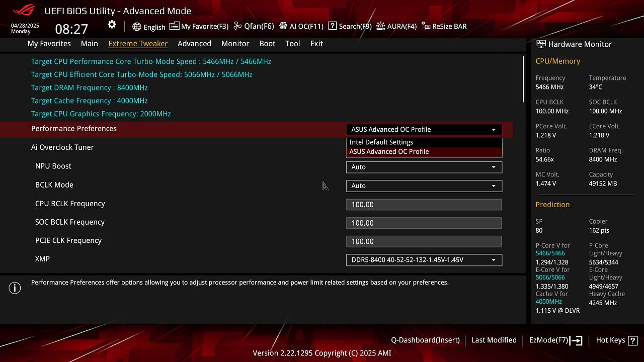
Task: Collapse the Performance Preferences dropdown
Action: 424,129
